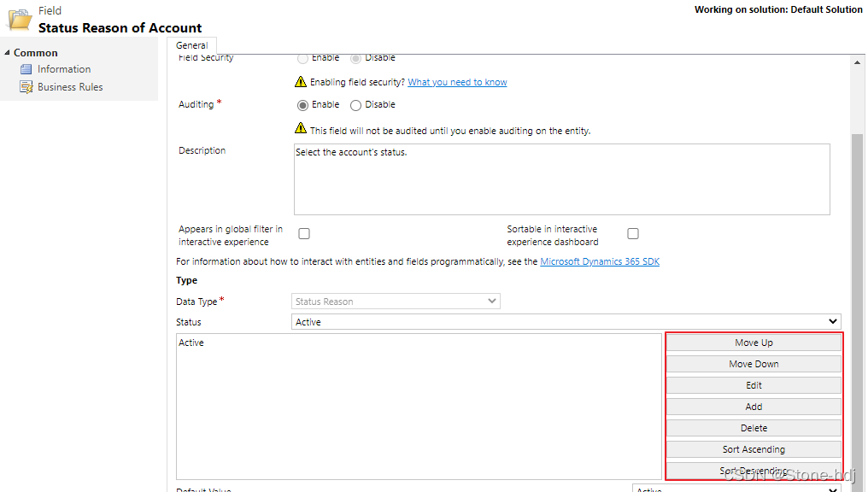868x492 pixels.
Task: Click the Add button
Action: [754, 406]
